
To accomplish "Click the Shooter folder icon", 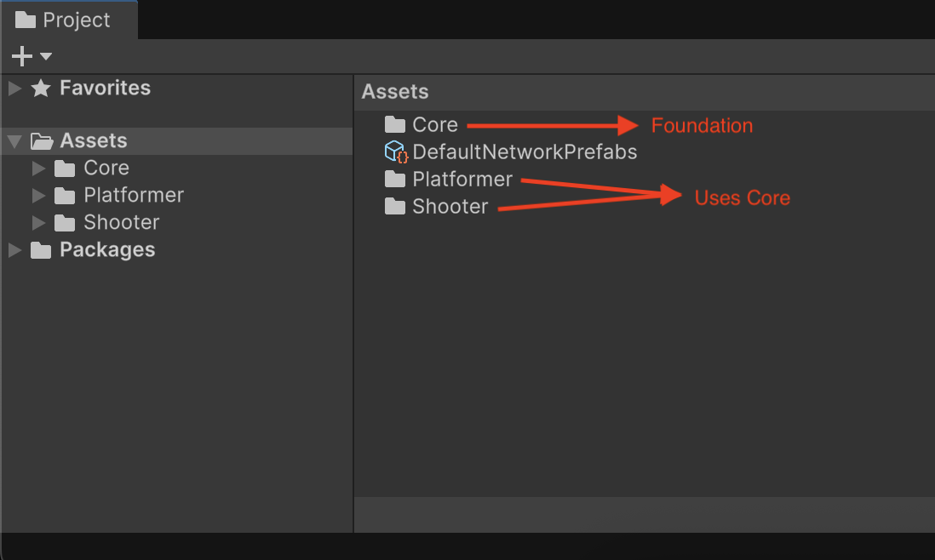I will (396, 206).
